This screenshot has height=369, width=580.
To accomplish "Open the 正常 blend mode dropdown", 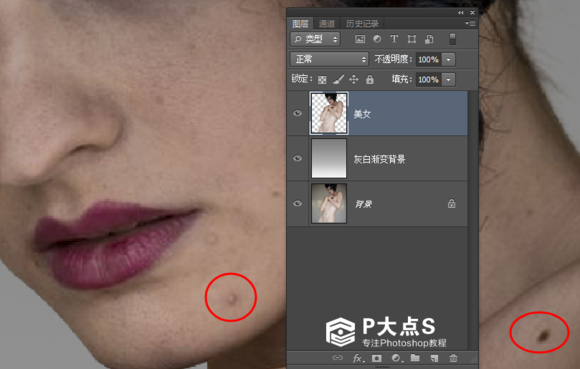I will (x=329, y=59).
